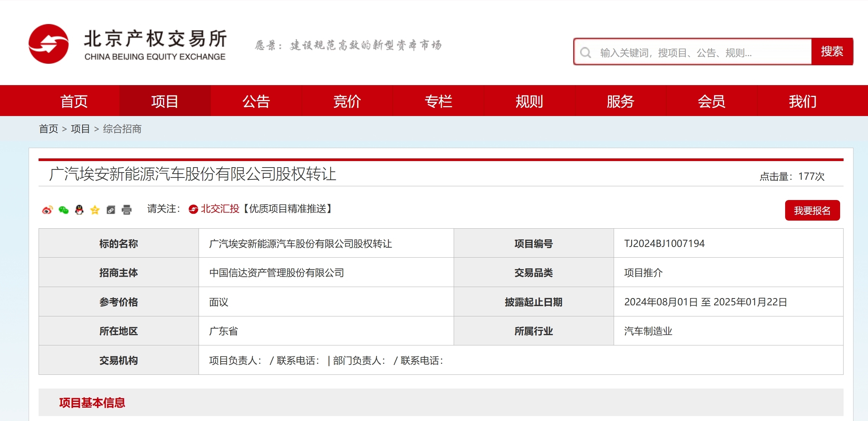
Task: Open the 公告 nav menu item
Action: (x=256, y=101)
